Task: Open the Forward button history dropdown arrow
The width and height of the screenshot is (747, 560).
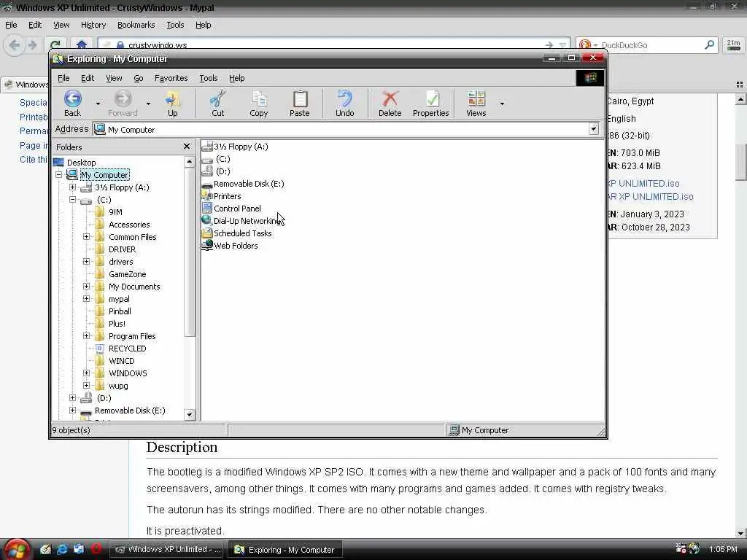Action: coord(148,104)
